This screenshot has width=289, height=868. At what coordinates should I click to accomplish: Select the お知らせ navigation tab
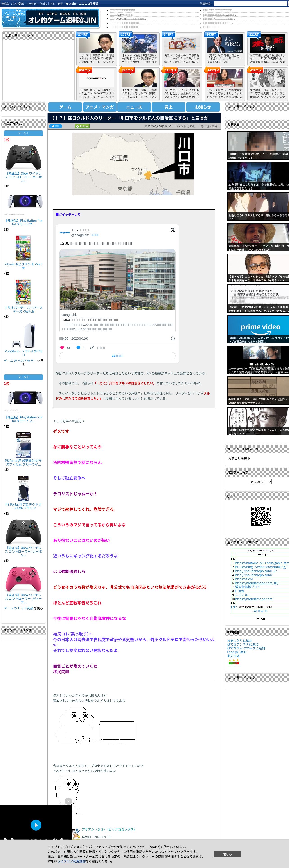tap(203, 107)
